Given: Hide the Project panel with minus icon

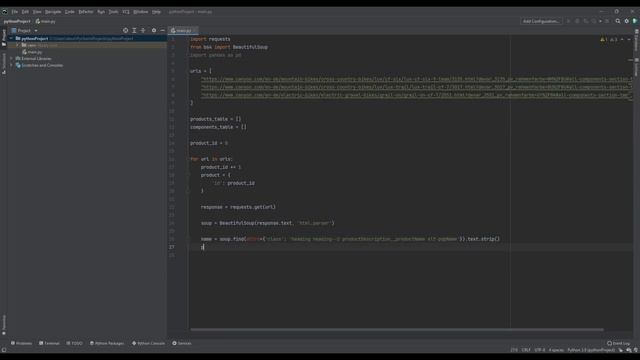Looking at the screenshot, I should tap(162, 31).
